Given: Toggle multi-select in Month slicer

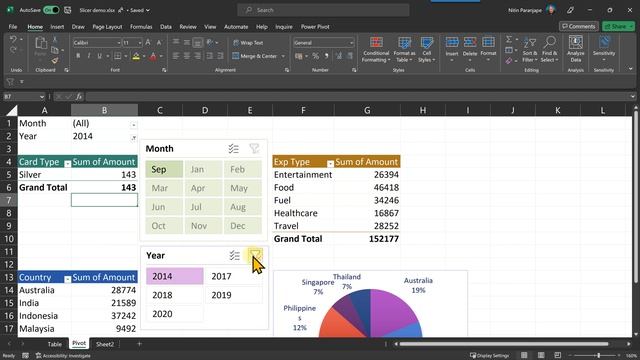Looking at the screenshot, I should 233,149.
